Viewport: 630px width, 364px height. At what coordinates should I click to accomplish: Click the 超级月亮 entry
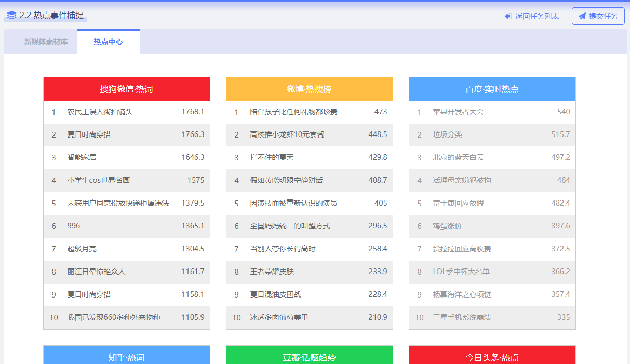pos(82,249)
